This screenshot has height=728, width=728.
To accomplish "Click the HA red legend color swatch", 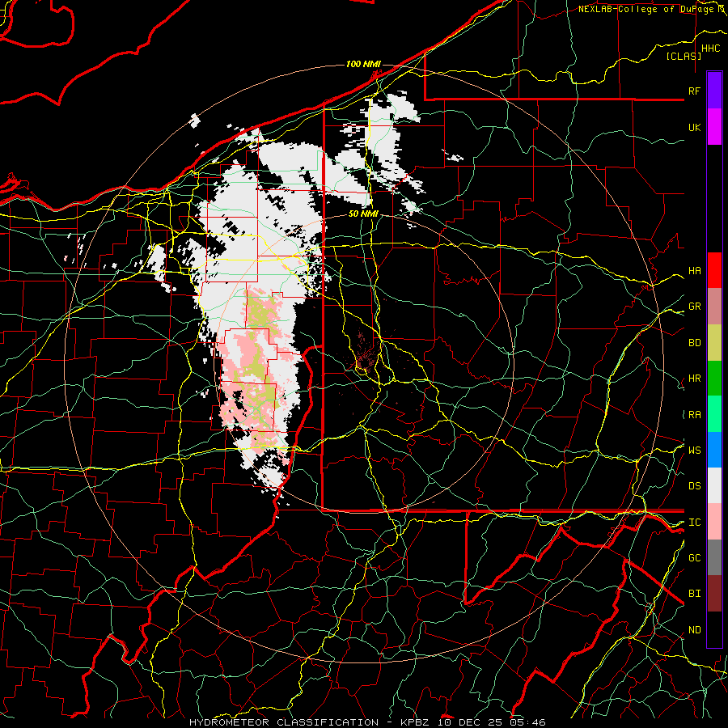I will tap(714, 270).
